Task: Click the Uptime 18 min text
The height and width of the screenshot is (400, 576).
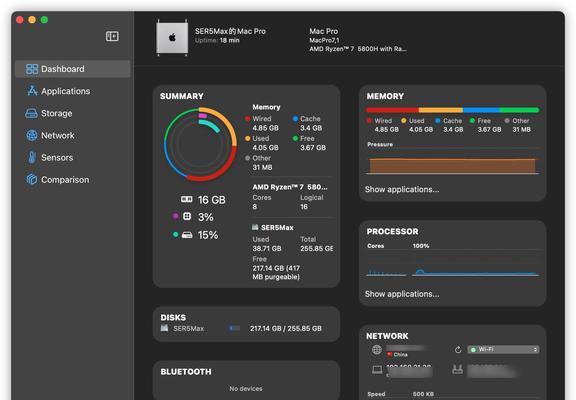Action: [x=217, y=40]
